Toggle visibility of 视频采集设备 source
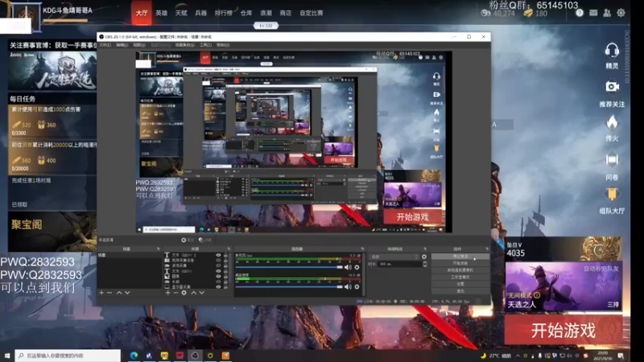Image resolution: width=644 pixels, height=362 pixels. pos(218,261)
